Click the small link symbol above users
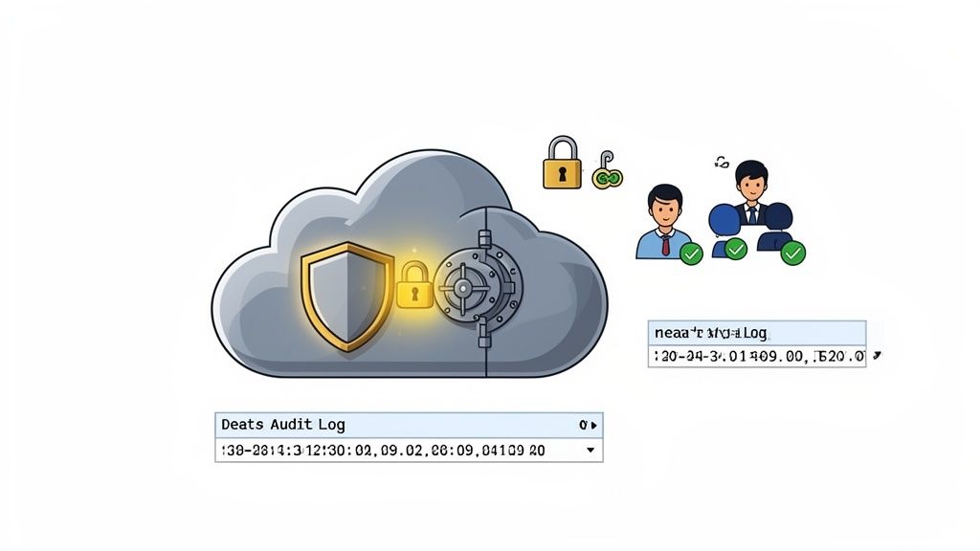980x551 pixels. click(722, 163)
